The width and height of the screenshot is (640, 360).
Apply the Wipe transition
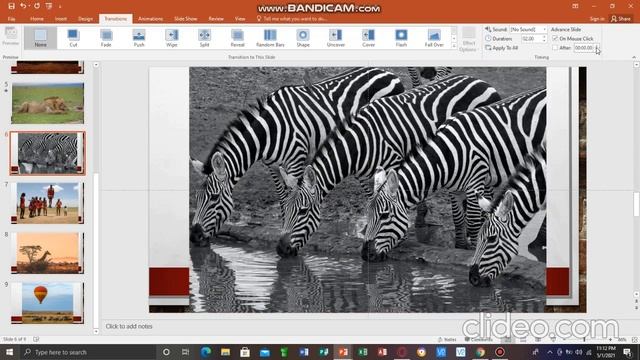pyautogui.click(x=171, y=38)
